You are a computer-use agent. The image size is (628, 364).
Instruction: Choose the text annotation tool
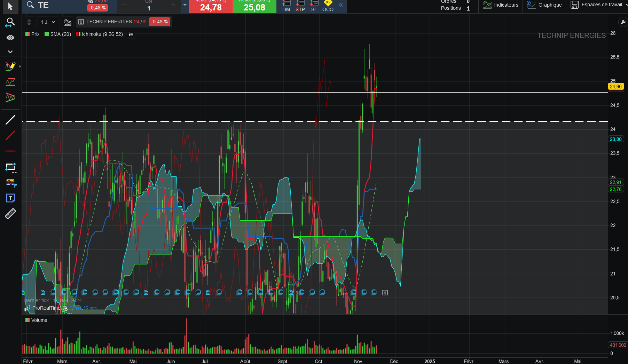click(x=10, y=198)
